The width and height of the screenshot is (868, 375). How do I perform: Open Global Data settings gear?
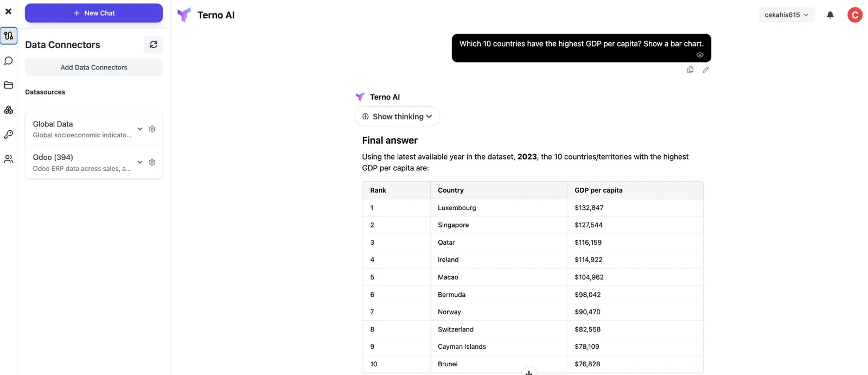click(152, 129)
